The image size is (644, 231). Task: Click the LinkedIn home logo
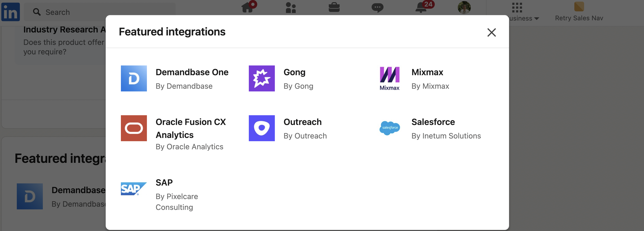point(11,12)
